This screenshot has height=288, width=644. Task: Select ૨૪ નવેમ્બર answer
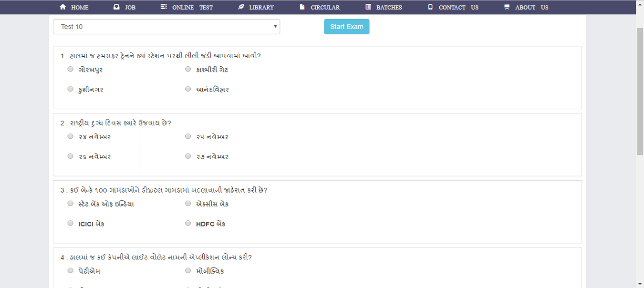coord(71,136)
